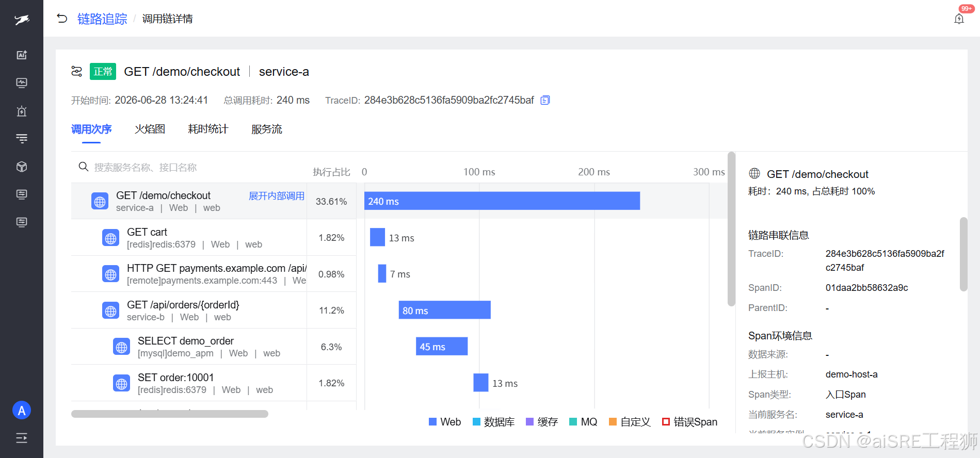Toggle the 数据库 legend swatch
Screen dimensions: 980x458
click(x=476, y=422)
